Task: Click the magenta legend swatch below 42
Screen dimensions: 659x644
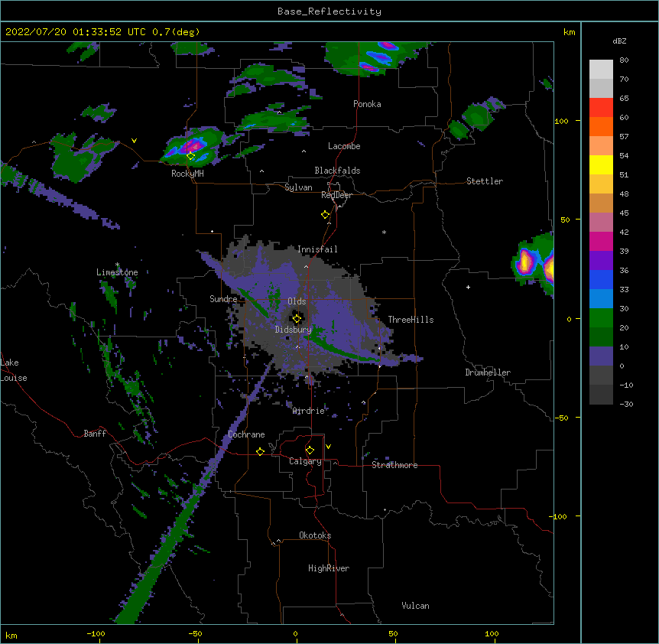Action: tap(601, 241)
